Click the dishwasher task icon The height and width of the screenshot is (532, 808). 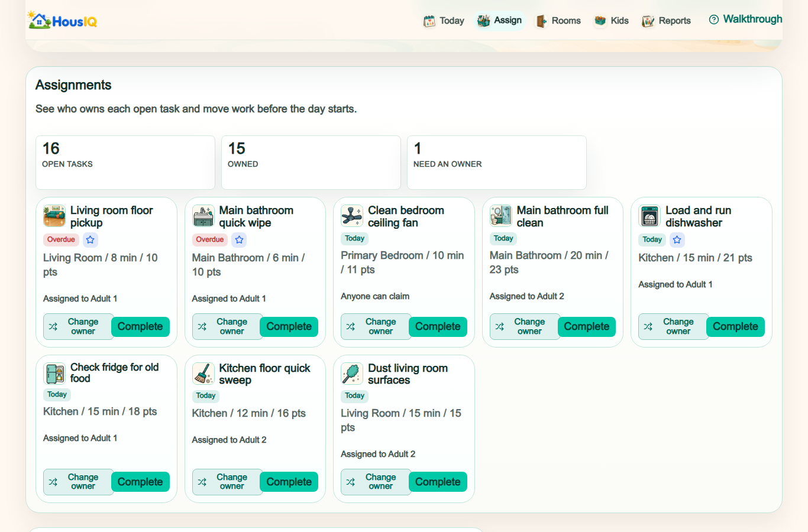[649, 216]
